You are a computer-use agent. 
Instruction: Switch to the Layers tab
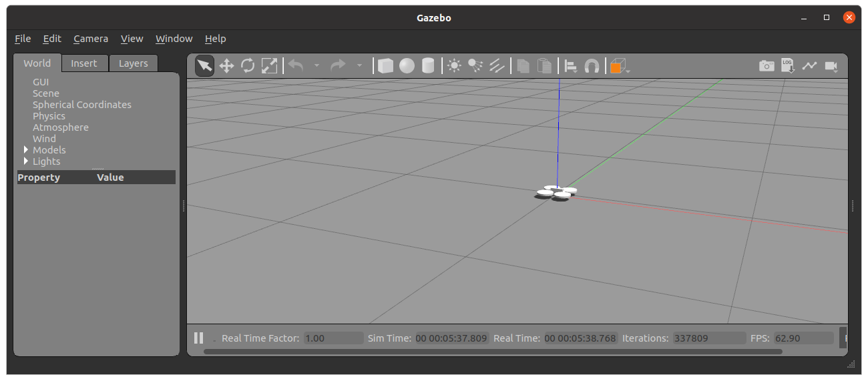pyautogui.click(x=133, y=63)
